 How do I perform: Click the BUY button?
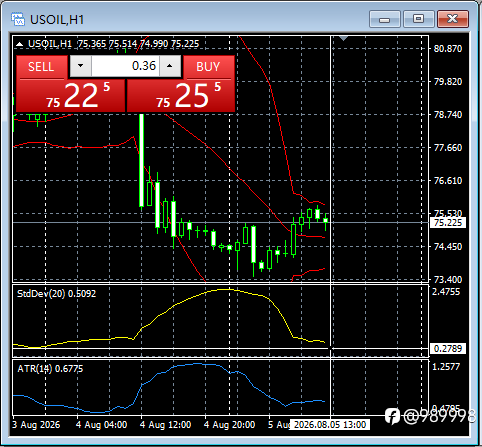209,67
